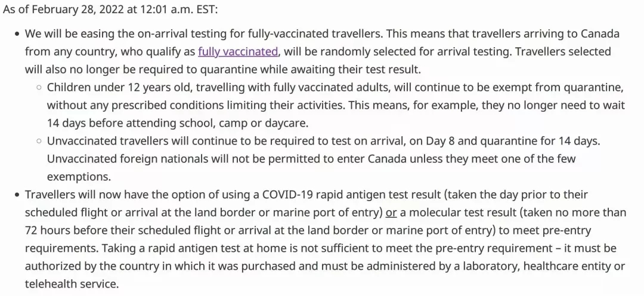The width and height of the screenshot is (644, 296).
Task: Click the phrase 'Children under 12 years old'
Action: point(111,87)
